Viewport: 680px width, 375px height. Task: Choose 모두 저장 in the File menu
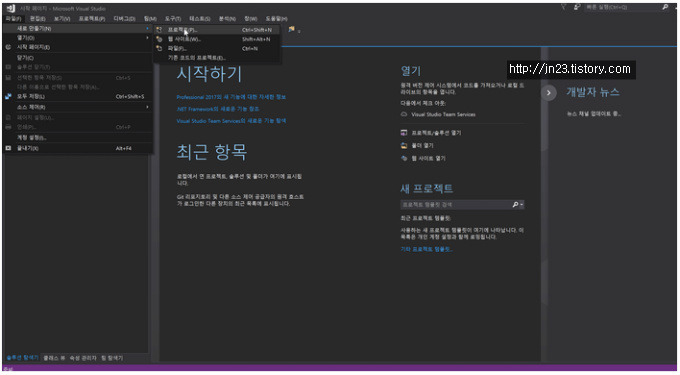78,96
